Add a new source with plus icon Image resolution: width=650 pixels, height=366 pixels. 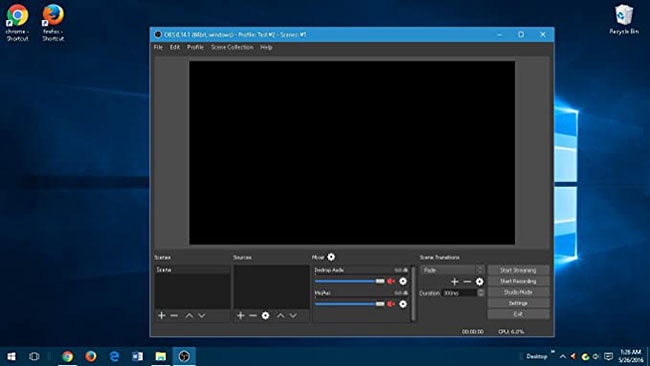240,315
